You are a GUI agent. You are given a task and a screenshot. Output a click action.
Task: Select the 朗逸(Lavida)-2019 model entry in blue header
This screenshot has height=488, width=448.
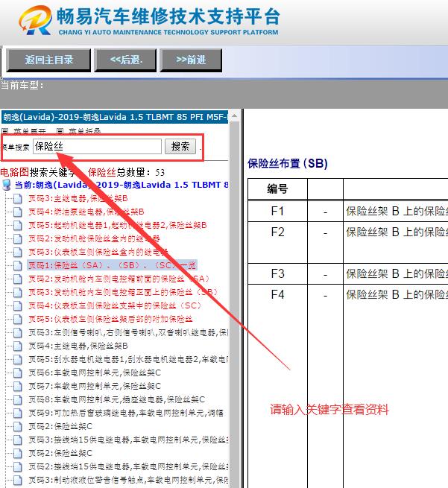[x=115, y=117]
